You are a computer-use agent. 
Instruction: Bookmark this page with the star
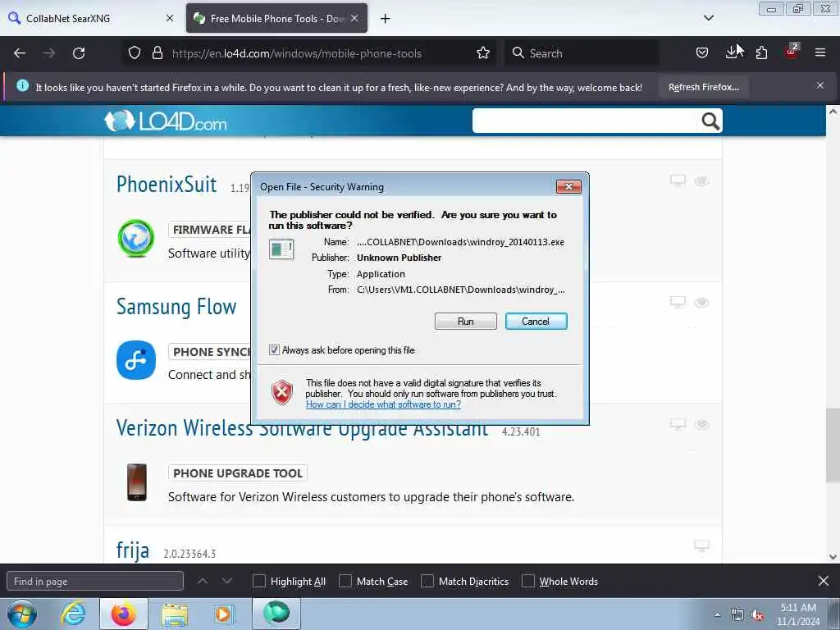pyautogui.click(x=482, y=53)
